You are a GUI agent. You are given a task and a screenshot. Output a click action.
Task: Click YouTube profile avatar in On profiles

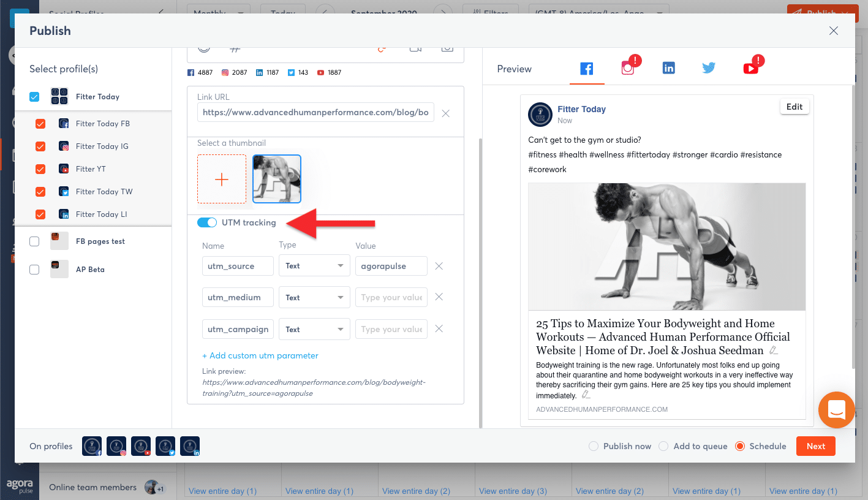point(141,446)
